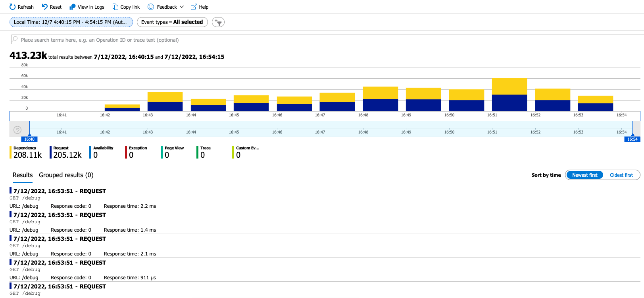This screenshot has height=298, width=644.
Task: Click the search terms input field
Action: 327,40
